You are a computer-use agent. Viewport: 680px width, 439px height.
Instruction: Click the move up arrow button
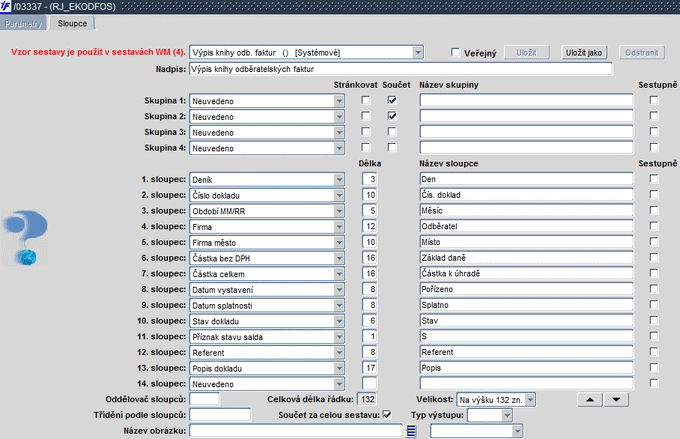[590, 400]
